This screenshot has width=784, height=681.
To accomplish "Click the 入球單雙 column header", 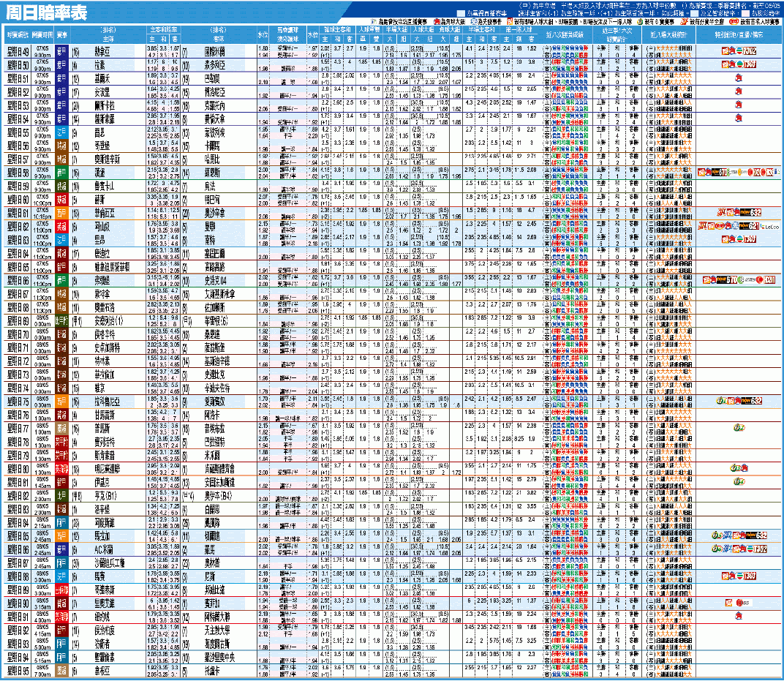I will [369, 30].
